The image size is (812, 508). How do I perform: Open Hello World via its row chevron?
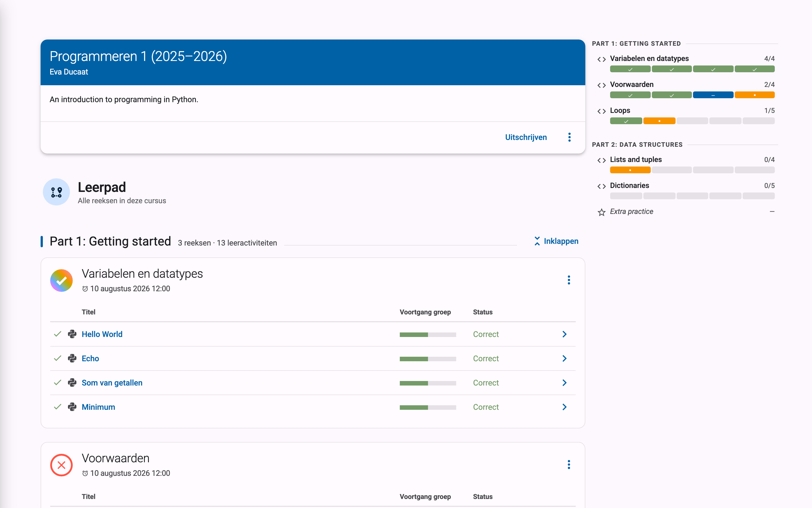[x=564, y=334]
